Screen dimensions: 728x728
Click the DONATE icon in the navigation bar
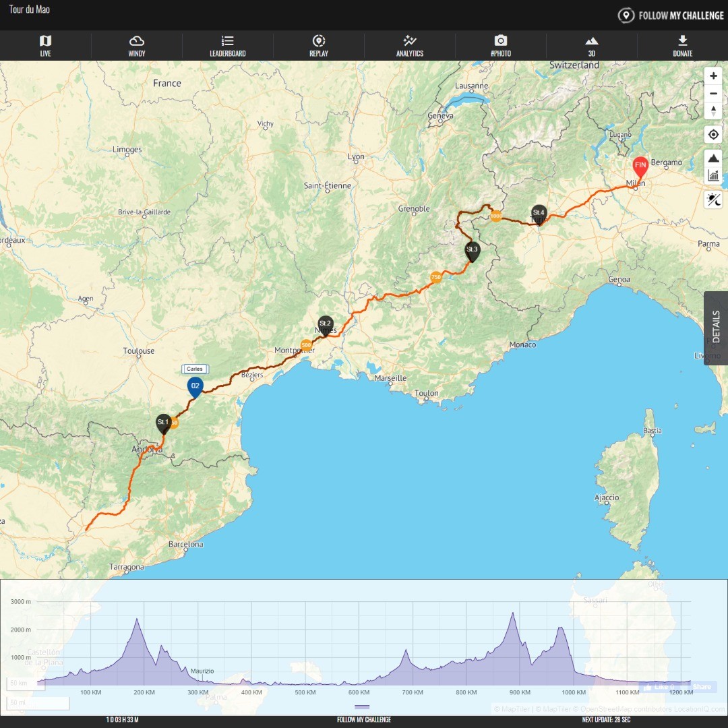[682, 44]
